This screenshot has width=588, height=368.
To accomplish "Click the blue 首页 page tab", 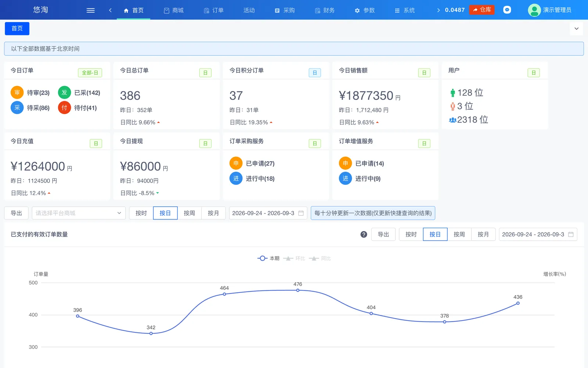I will [17, 29].
